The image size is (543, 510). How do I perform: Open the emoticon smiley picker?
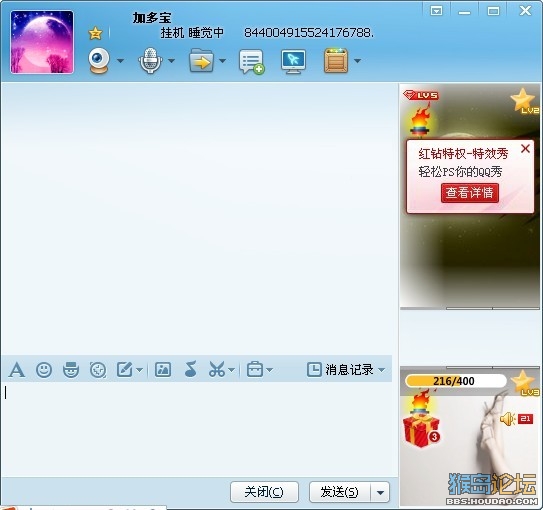pos(44,370)
